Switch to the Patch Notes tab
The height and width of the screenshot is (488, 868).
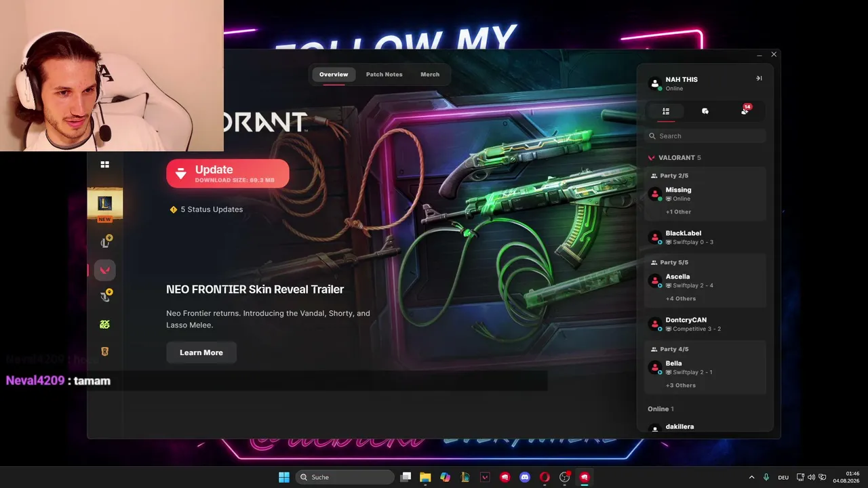(x=384, y=75)
